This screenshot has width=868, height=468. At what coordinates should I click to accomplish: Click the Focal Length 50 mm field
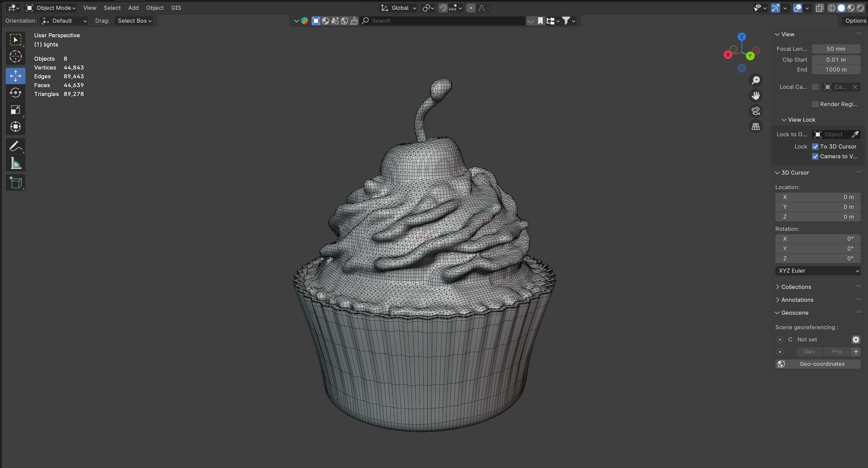835,49
